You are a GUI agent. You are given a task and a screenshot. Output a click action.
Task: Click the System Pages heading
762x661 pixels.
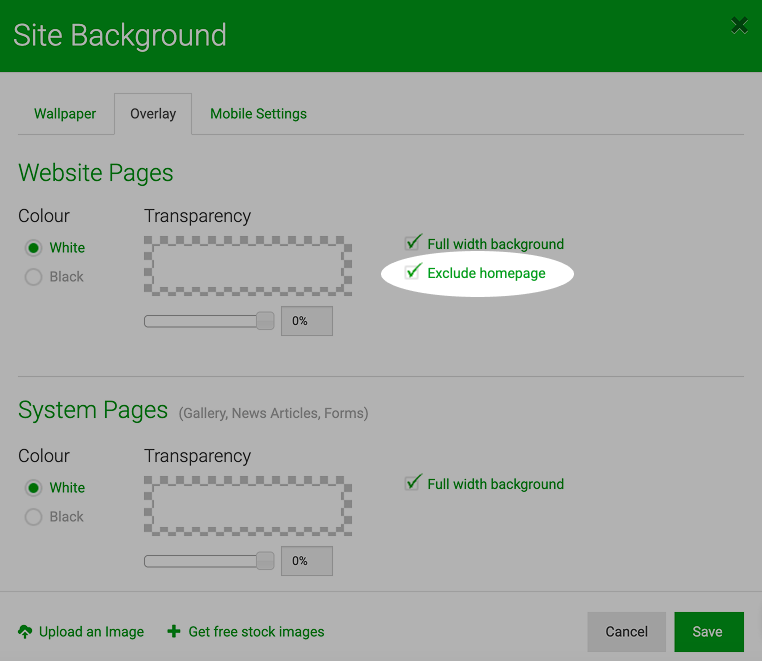pyautogui.click(x=93, y=410)
